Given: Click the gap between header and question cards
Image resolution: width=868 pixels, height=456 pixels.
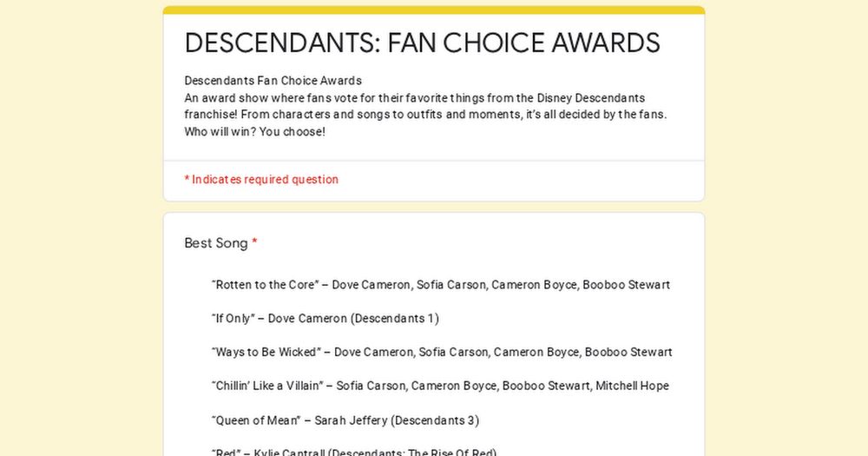Looking at the screenshot, I should (x=434, y=207).
